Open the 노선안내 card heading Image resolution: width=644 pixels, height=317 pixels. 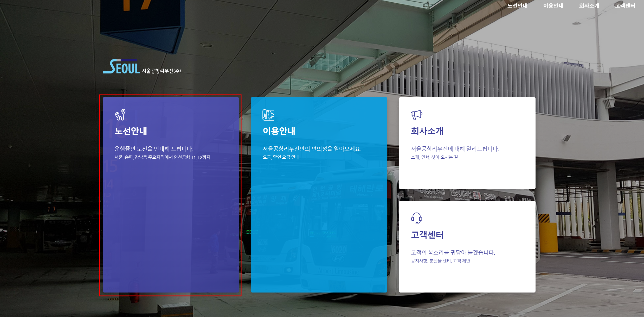131,131
